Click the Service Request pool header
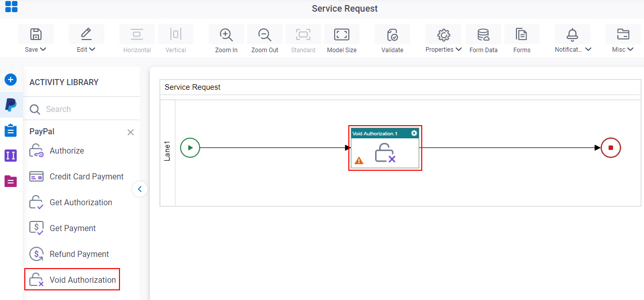Screen dimensions: 644x300 400,87
